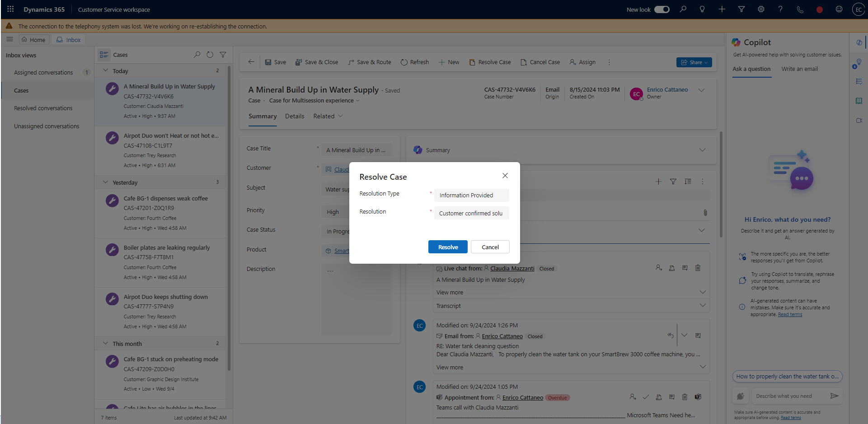Open Dynamics 365 settings gear
The image size is (868, 424).
click(761, 9)
